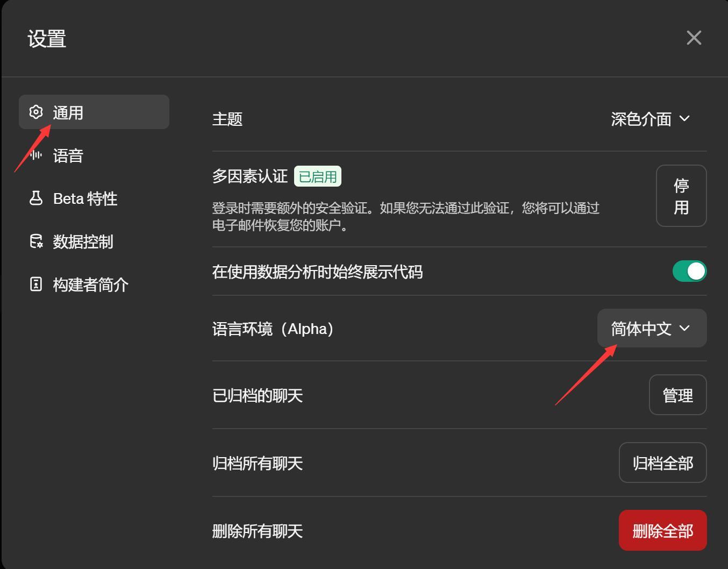Click the waveform icon beside 语音
728x569 pixels.
pyautogui.click(x=36, y=155)
